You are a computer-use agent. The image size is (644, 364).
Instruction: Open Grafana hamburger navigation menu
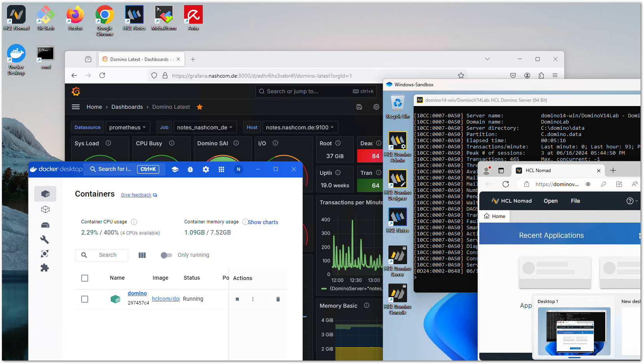pos(76,107)
